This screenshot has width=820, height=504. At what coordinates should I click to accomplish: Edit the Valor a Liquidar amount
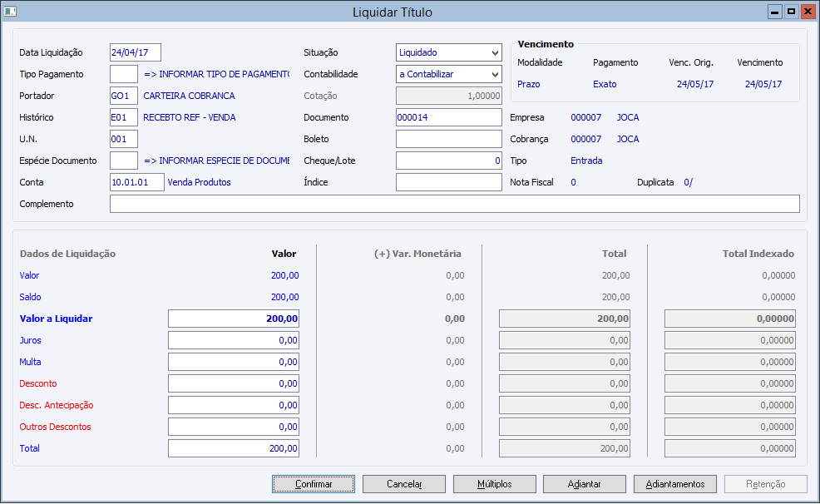(233, 319)
